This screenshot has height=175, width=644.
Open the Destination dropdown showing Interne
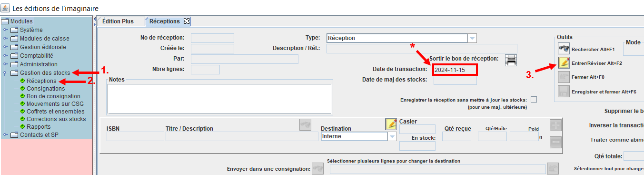click(392, 136)
